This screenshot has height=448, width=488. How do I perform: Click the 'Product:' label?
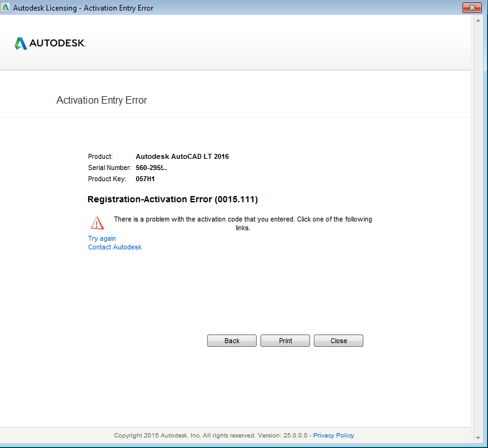[x=100, y=156]
